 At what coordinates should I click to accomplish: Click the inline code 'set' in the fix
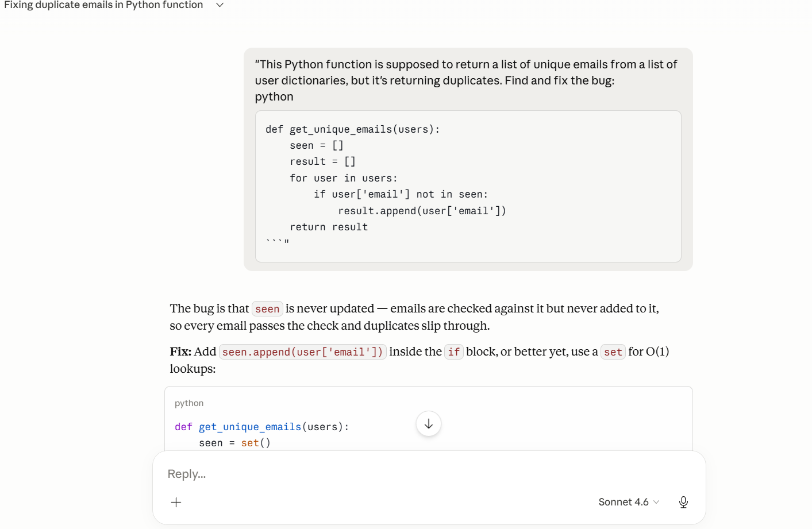coord(613,352)
